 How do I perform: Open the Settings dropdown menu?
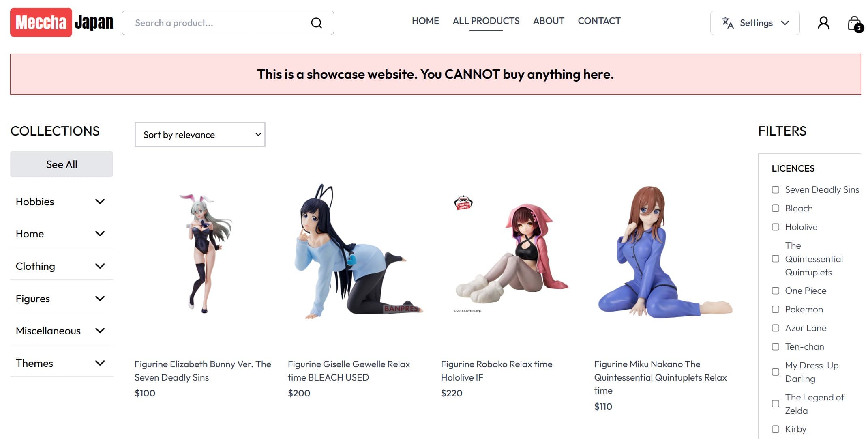[x=754, y=23]
